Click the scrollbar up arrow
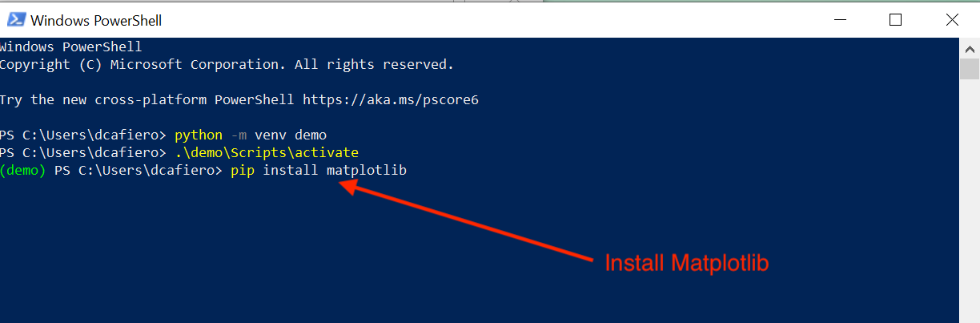Screen dimensions: 980x323 (x=970, y=49)
